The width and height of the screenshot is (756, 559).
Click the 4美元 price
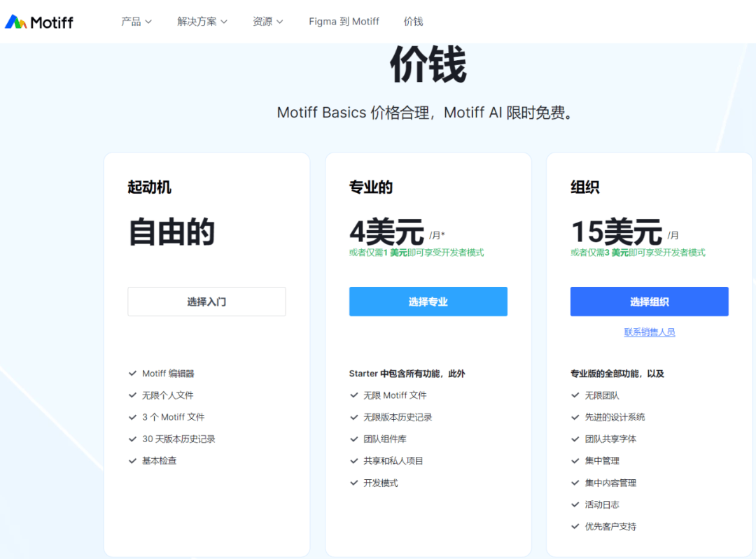click(x=386, y=232)
